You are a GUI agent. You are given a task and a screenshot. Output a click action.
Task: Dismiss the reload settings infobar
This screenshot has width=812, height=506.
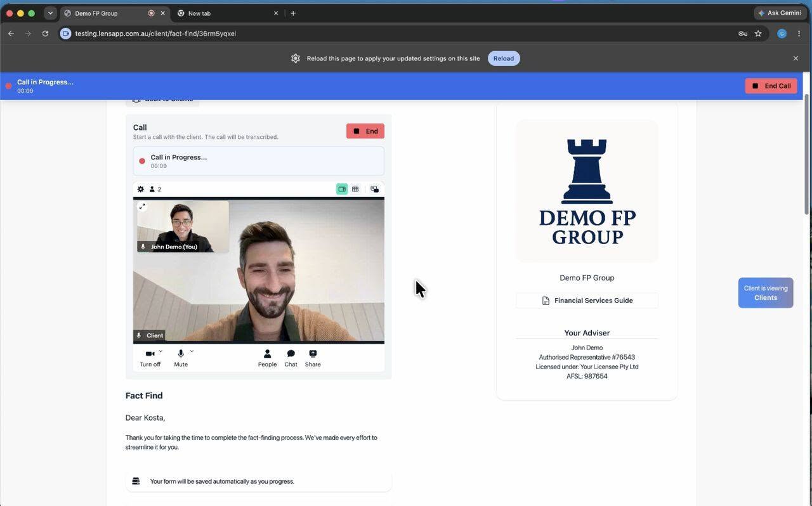coord(796,58)
